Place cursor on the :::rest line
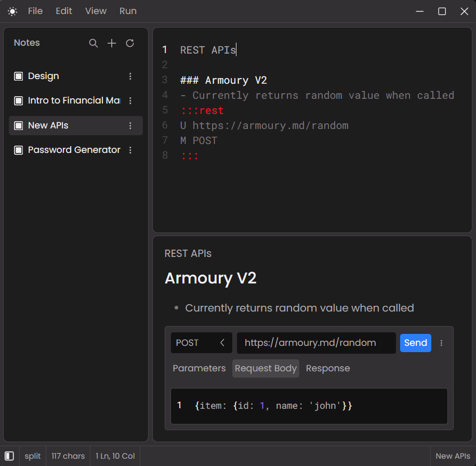 [x=202, y=111]
